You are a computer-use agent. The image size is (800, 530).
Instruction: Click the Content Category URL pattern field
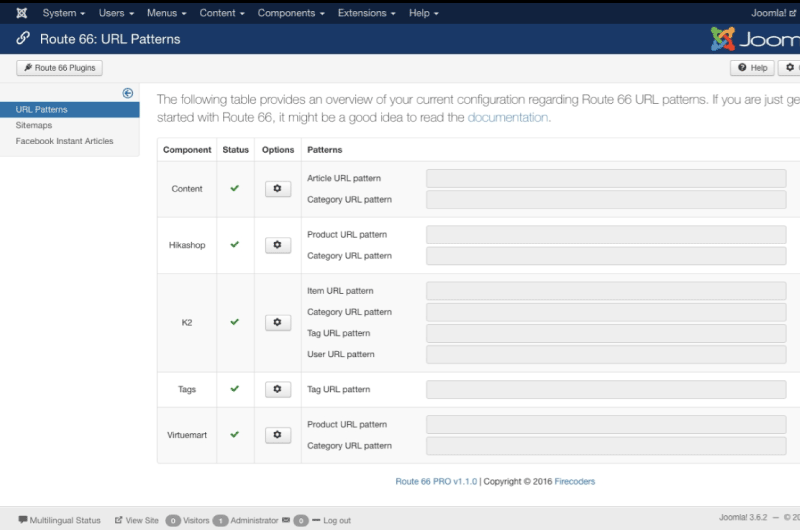(x=606, y=200)
